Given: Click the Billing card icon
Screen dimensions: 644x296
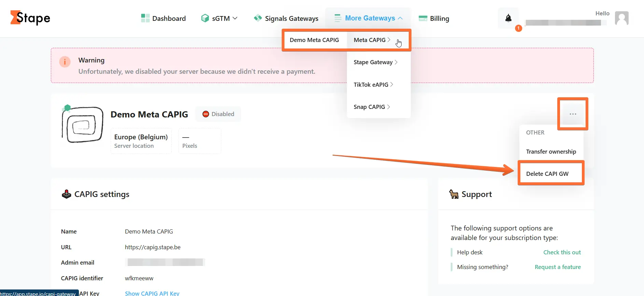Looking at the screenshot, I should tap(423, 18).
